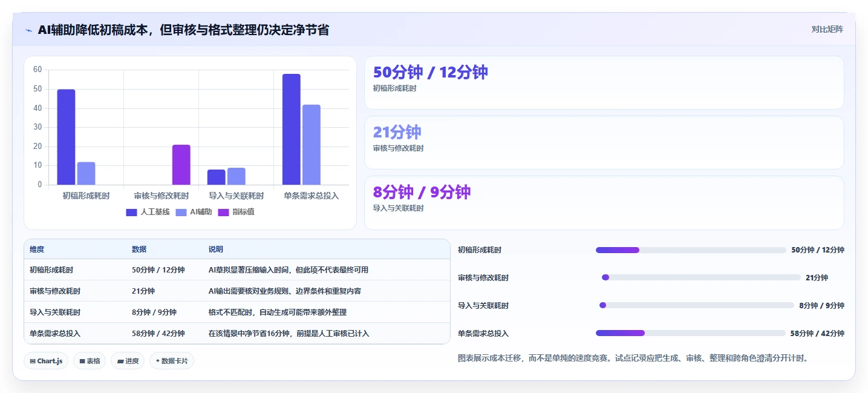
Task: Click the 人工基线 bar for 单条需求总投入
Action: [291, 129]
